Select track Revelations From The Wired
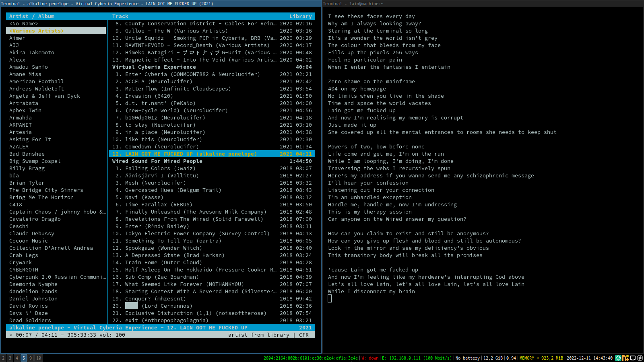 pyautogui.click(x=212, y=219)
